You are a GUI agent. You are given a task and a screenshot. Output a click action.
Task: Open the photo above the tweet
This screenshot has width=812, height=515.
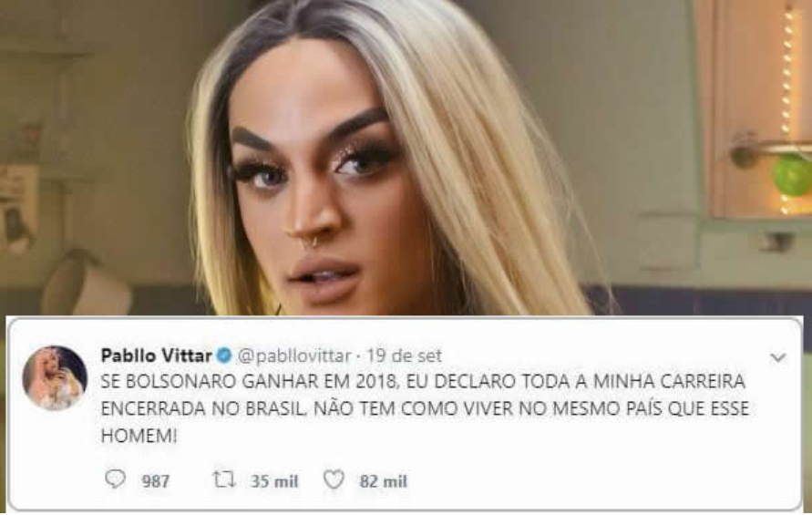click(x=406, y=158)
